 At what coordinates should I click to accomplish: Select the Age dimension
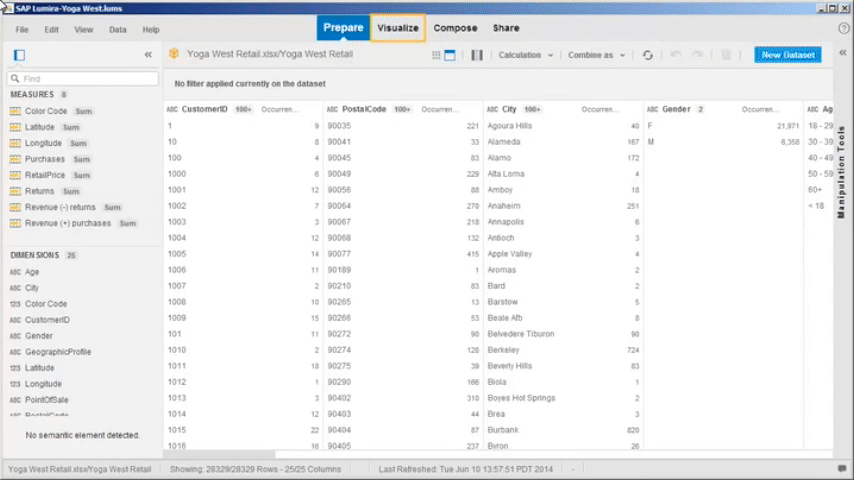[x=32, y=272]
